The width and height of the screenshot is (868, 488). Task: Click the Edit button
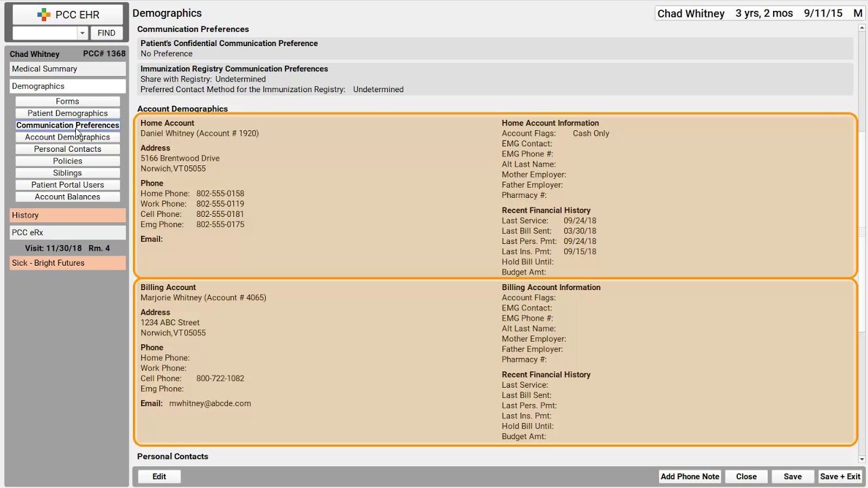pyautogui.click(x=159, y=476)
